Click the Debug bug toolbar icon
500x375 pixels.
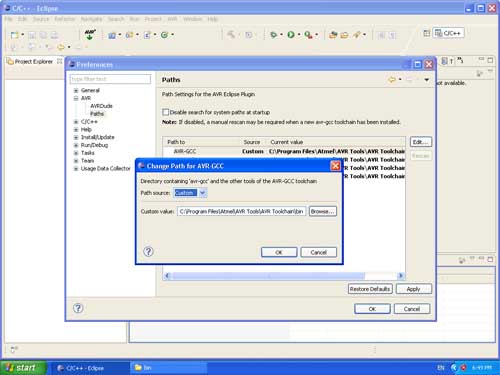tap(273, 35)
